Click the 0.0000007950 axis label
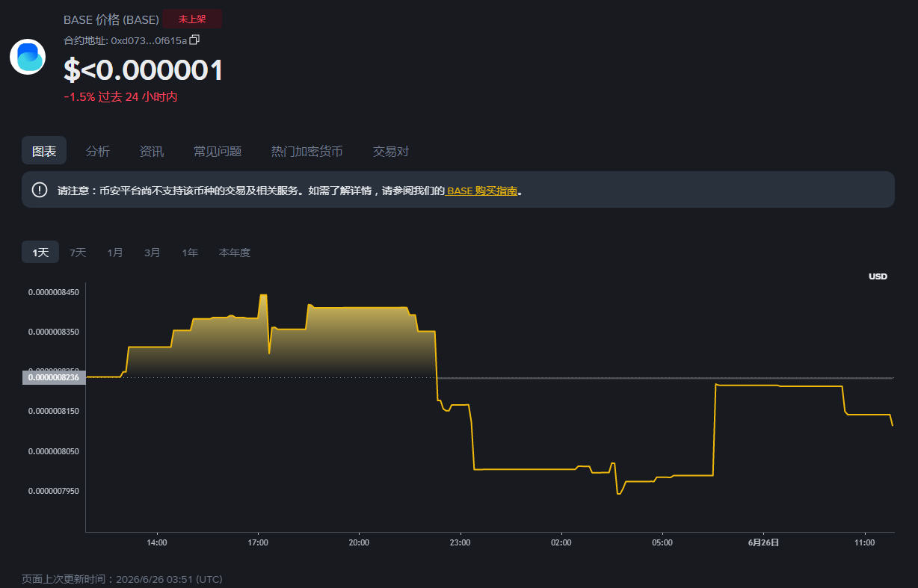This screenshot has height=588, width=918. tap(54, 491)
